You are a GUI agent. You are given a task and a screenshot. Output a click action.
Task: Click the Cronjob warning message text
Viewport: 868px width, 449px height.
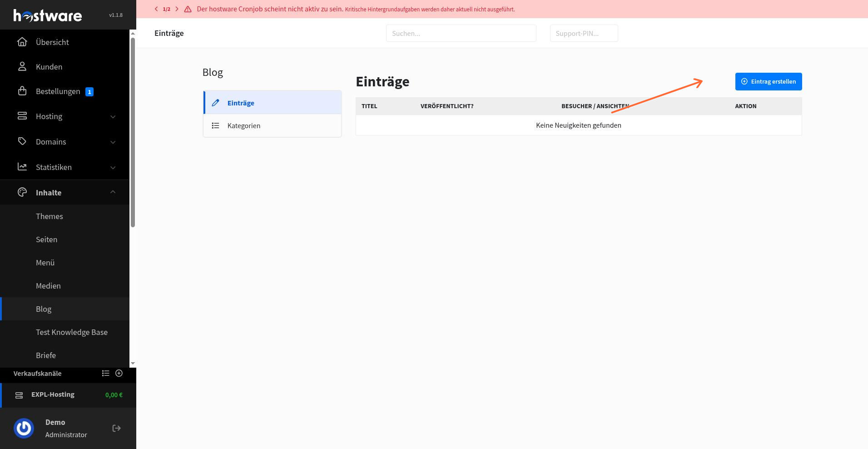356,9
